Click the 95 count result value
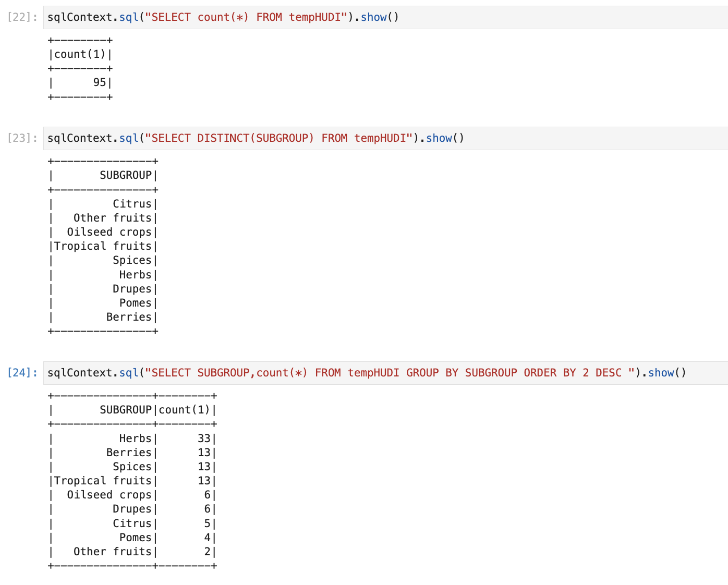 tap(99, 82)
